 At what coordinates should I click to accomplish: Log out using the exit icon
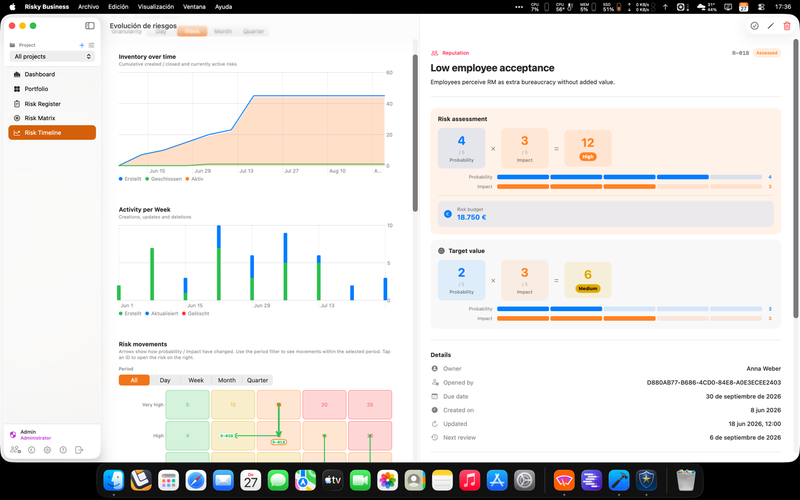point(79,450)
